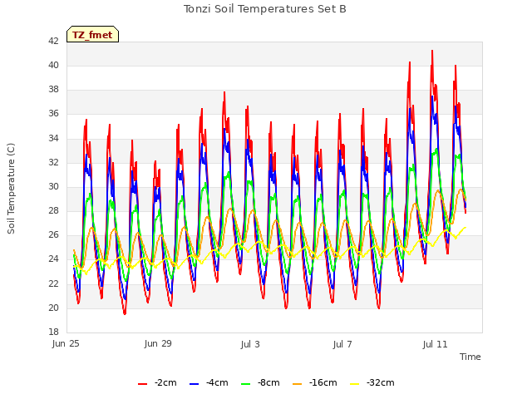Select the green -8cm legend swatch
This screenshot has height=399, width=532.
click(246, 384)
